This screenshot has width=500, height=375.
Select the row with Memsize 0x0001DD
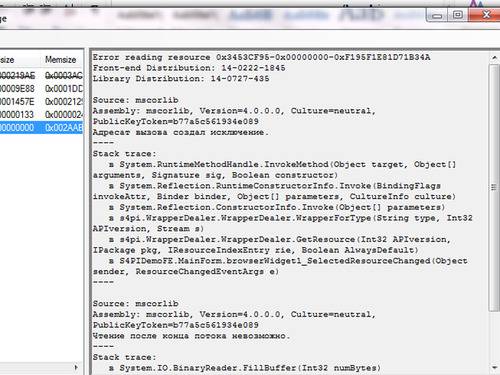pyautogui.click(x=42, y=89)
